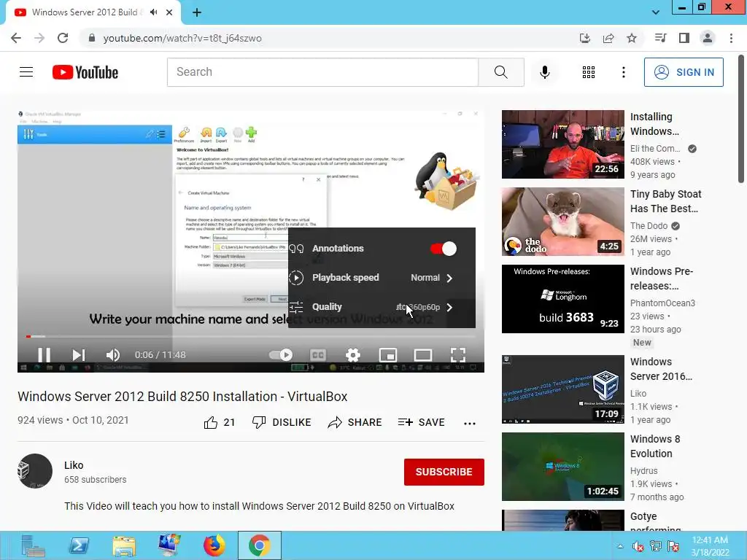The width and height of the screenshot is (747, 560).
Task: Click the tray volume muted icon
Action: [638, 546]
